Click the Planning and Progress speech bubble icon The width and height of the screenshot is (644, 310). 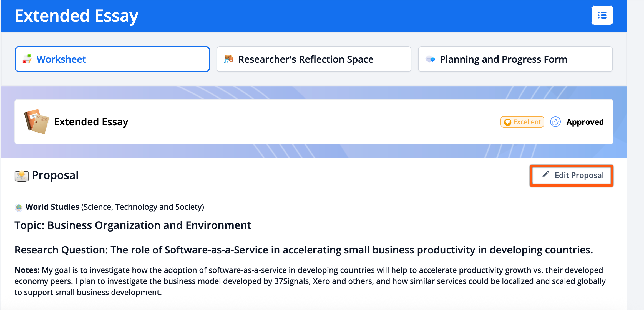[x=430, y=59]
